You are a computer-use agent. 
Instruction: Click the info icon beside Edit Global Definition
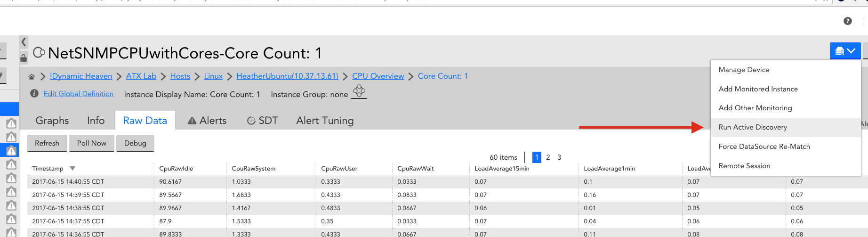[34, 93]
